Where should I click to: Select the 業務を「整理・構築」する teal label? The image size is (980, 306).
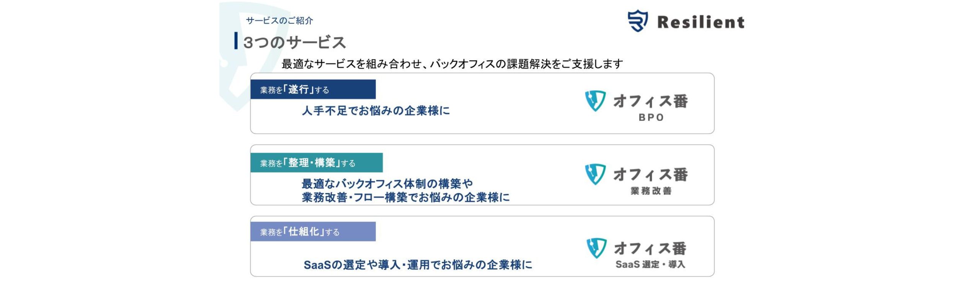click(x=317, y=163)
